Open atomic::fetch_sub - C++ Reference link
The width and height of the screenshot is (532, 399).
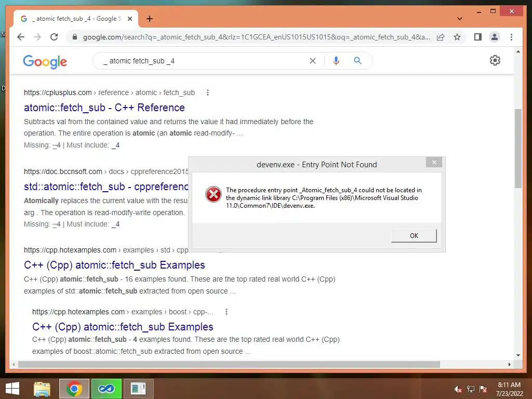tap(104, 108)
